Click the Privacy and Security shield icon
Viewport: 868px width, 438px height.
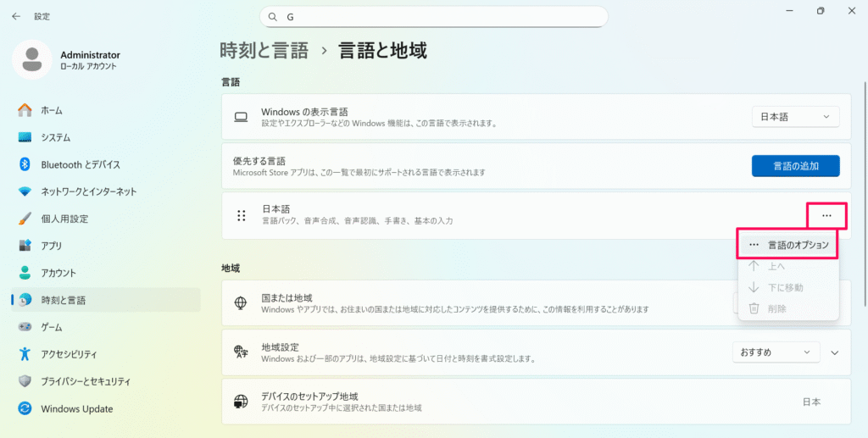pyautogui.click(x=25, y=381)
